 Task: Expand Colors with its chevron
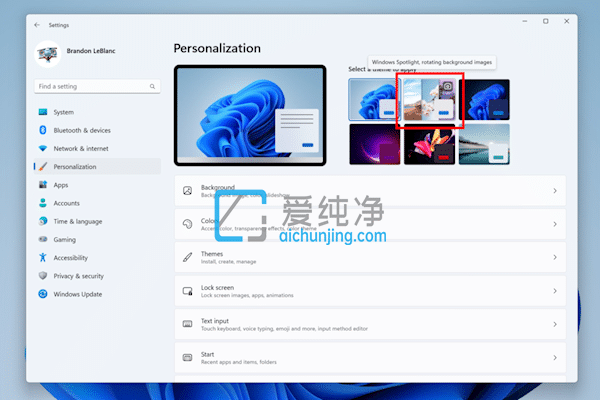click(x=555, y=224)
